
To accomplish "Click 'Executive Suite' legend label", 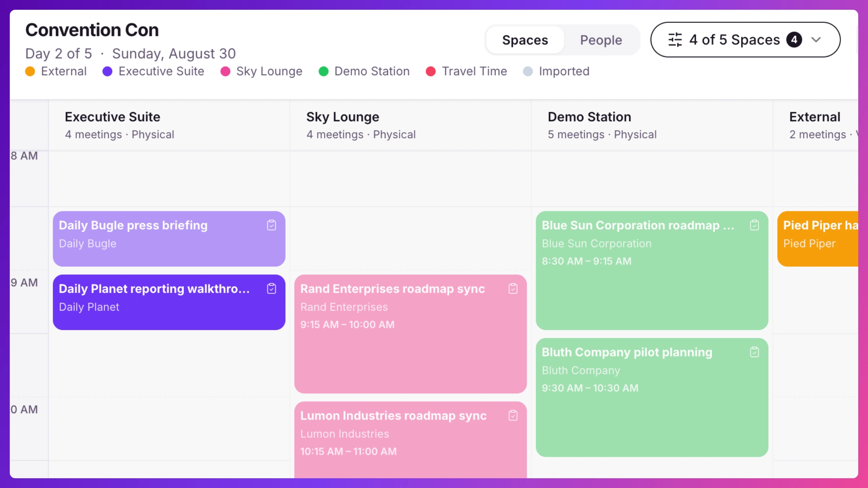I will pos(161,71).
